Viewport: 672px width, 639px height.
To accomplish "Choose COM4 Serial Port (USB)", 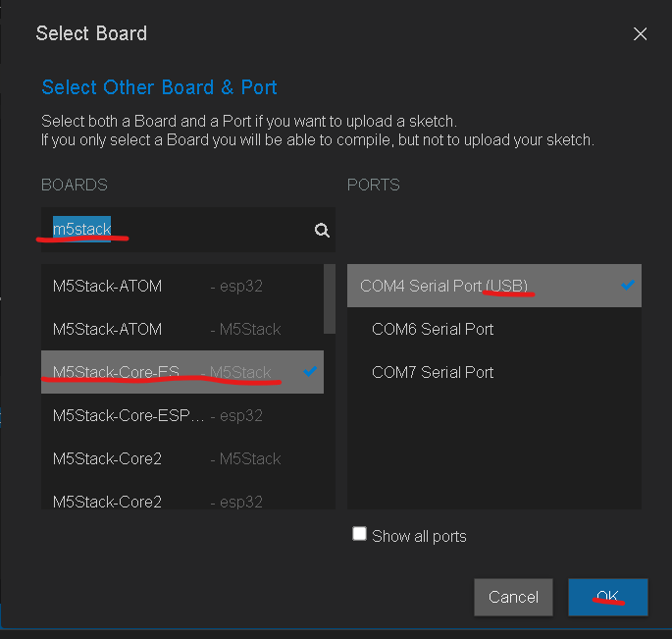I will coord(494,286).
